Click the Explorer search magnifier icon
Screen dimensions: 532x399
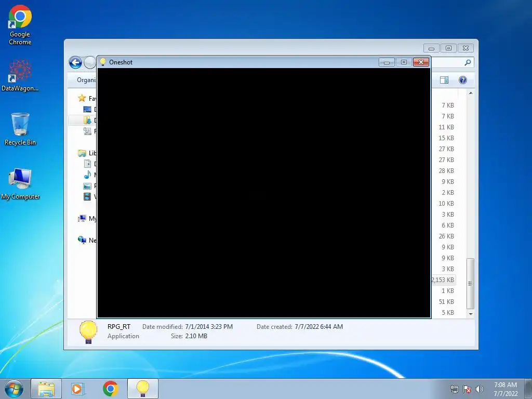tap(468, 62)
